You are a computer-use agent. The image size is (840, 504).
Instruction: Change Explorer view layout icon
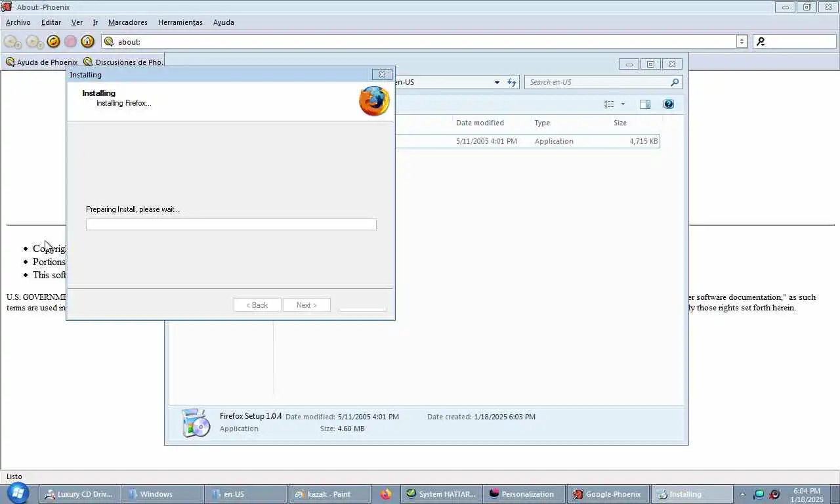click(609, 104)
